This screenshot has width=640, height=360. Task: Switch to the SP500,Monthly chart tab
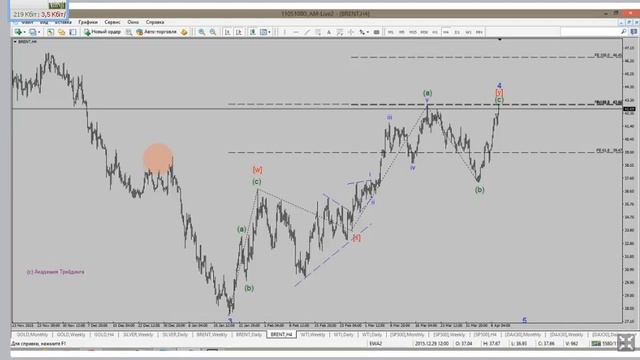(407, 335)
